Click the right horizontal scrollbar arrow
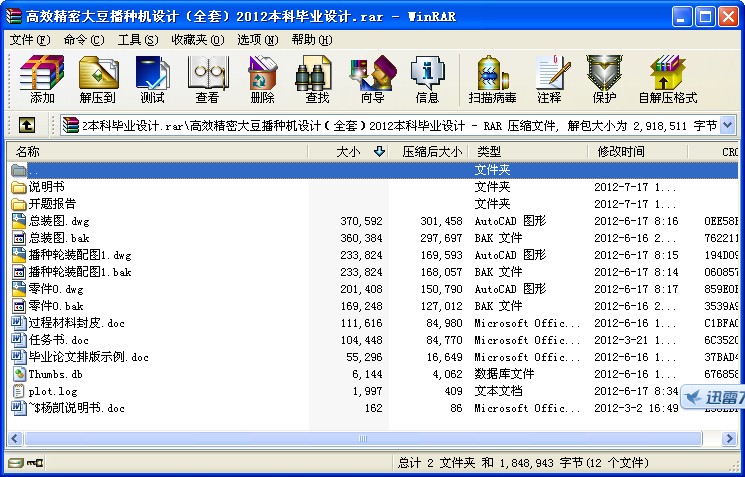The image size is (745, 477). (729, 439)
